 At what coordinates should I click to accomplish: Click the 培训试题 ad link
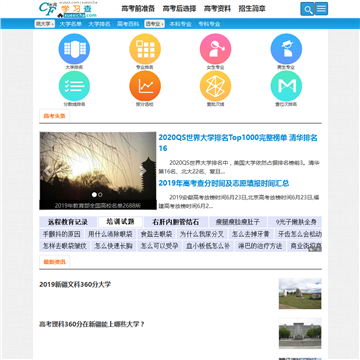click(x=120, y=222)
